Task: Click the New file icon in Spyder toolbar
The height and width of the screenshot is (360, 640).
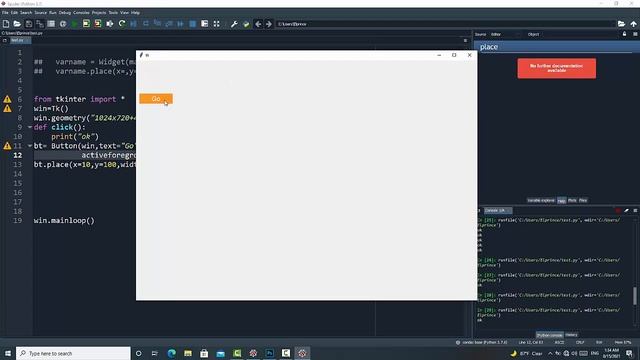Action: [6, 24]
